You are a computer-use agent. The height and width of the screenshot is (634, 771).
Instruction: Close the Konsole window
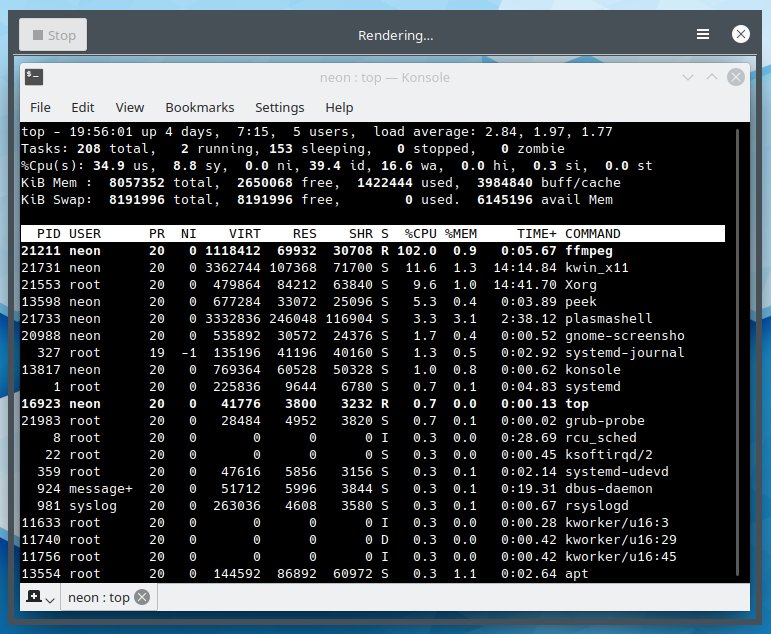(x=736, y=77)
